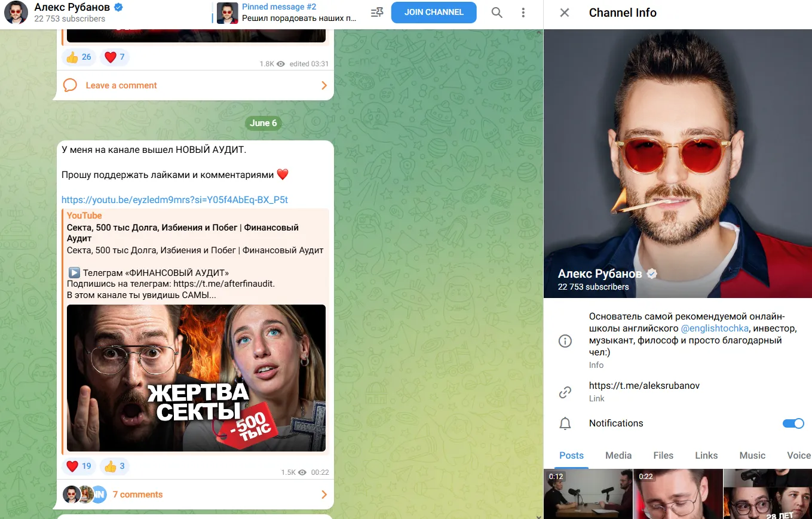812x519 pixels.
Task: Click the JOIN CHANNEL button
Action: (434, 13)
